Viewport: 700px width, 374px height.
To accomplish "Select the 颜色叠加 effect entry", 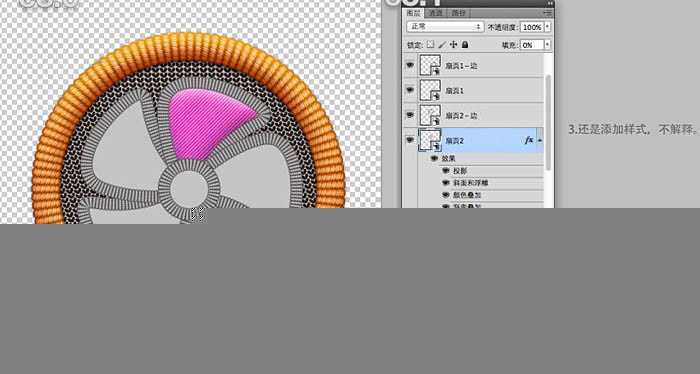I will 467,195.
